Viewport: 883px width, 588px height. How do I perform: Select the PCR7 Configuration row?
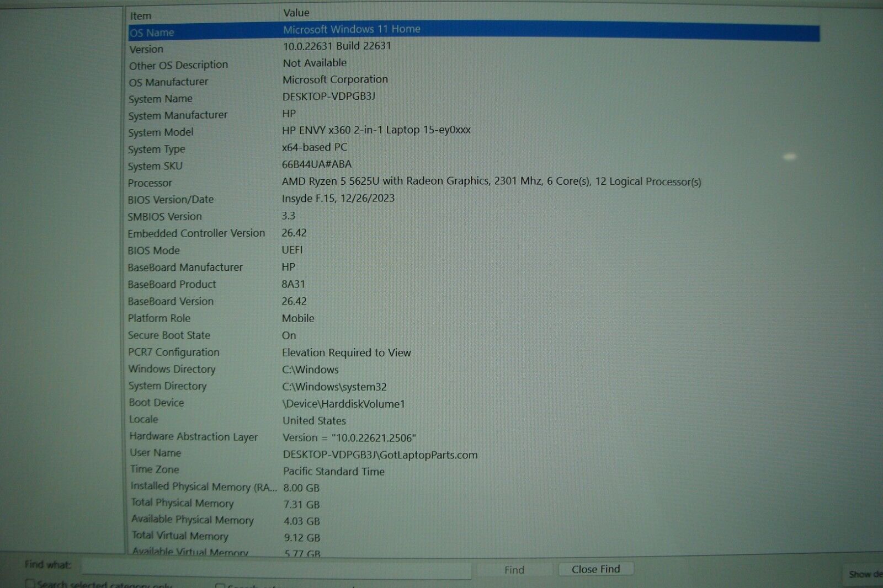click(474, 352)
